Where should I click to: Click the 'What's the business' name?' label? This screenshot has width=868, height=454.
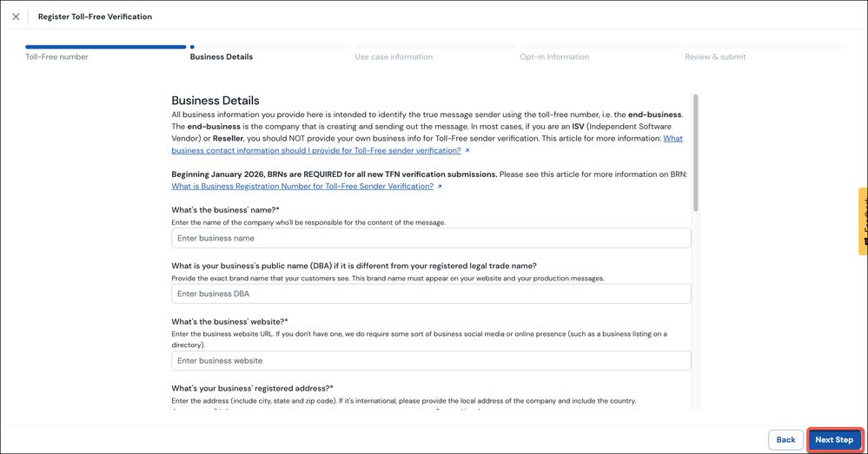pyautogui.click(x=225, y=210)
